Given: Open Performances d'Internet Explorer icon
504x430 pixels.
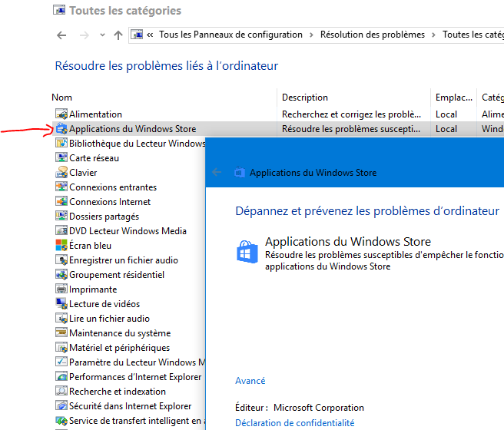Looking at the screenshot, I should pyautogui.click(x=61, y=376).
